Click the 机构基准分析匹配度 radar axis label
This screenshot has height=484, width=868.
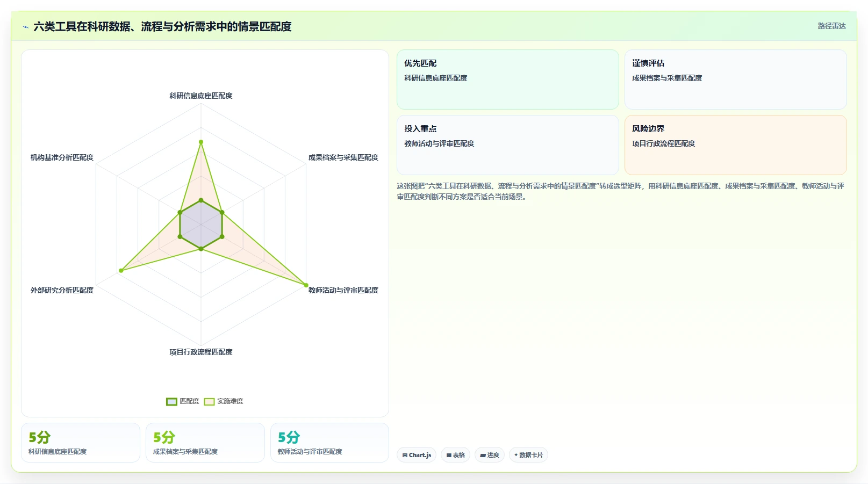point(62,157)
